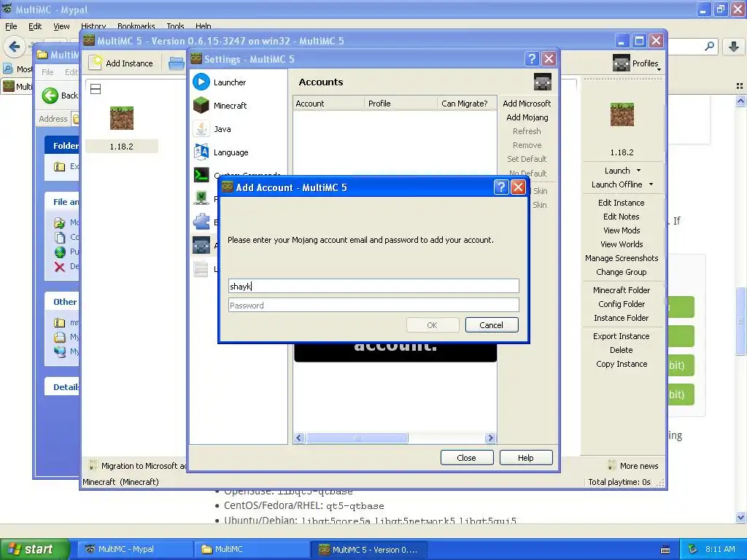Sort by Account column header

tap(329, 104)
